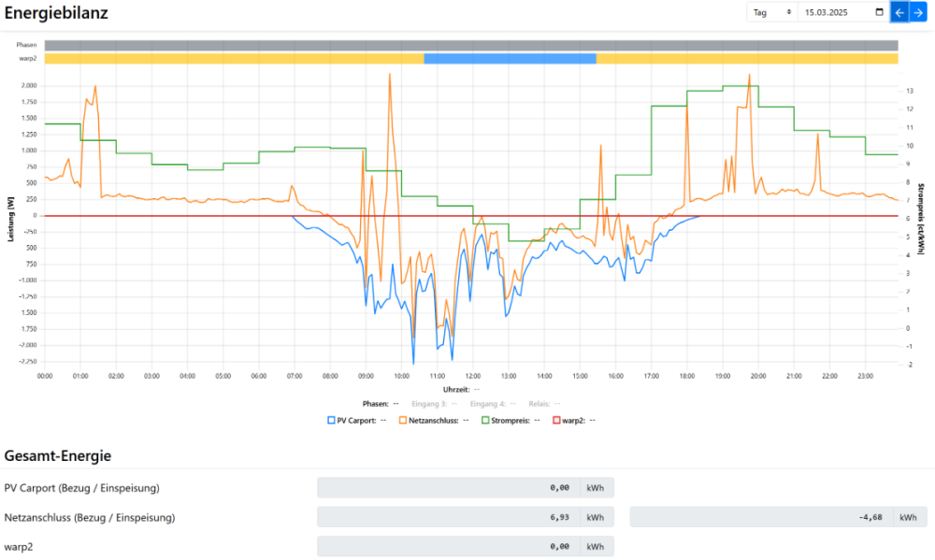Screen dimensions: 935x560
Task: Toggle PV Carport series label in legend
Action: [357, 421]
